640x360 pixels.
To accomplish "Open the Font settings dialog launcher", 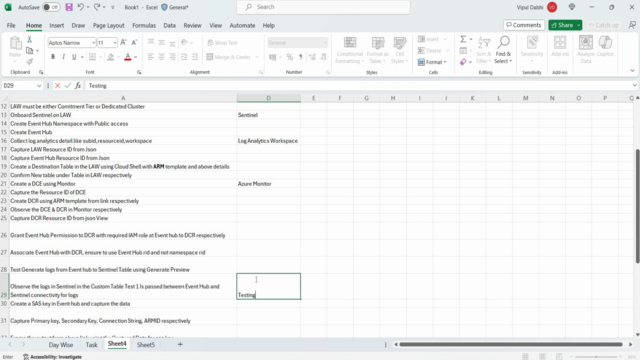I will coord(139,72).
